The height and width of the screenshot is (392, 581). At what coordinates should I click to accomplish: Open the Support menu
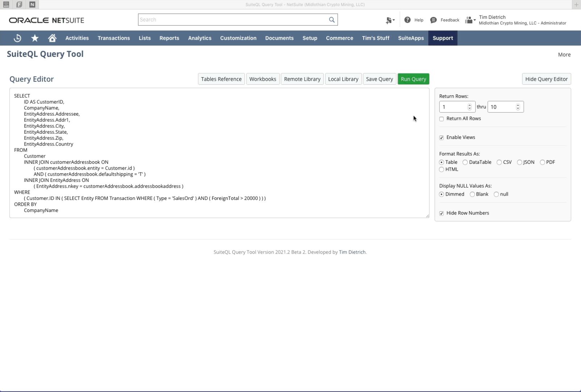click(443, 38)
